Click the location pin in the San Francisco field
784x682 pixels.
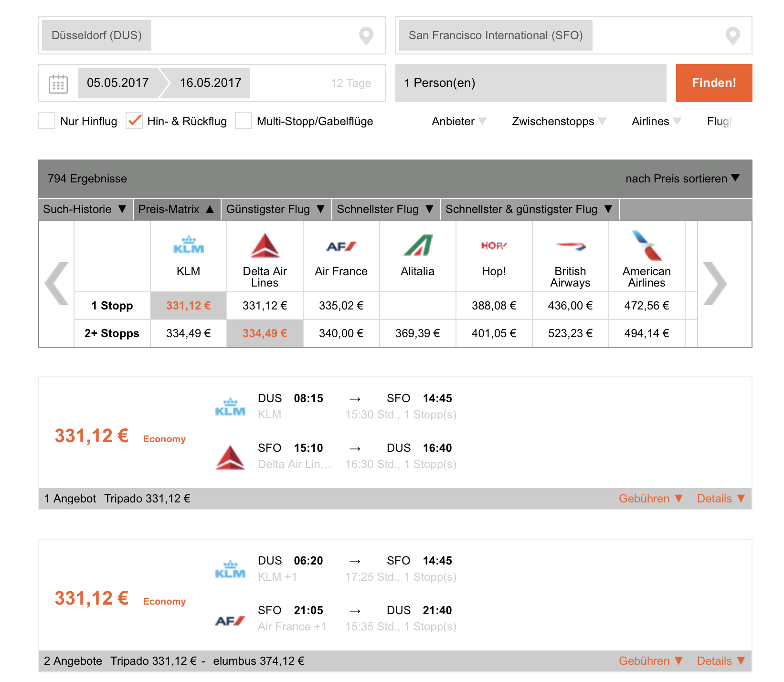[x=733, y=36]
